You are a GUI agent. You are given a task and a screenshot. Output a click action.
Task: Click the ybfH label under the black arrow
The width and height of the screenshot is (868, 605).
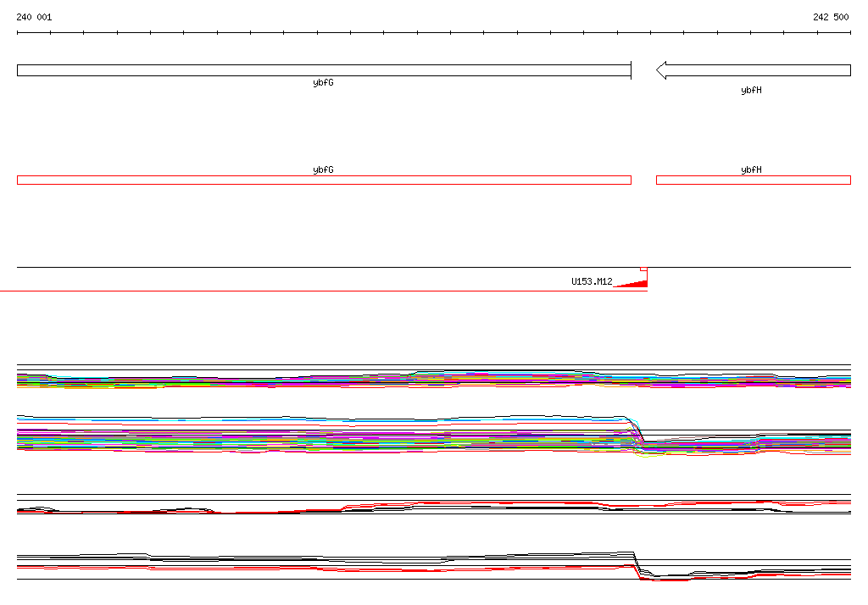tap(751, 90)
